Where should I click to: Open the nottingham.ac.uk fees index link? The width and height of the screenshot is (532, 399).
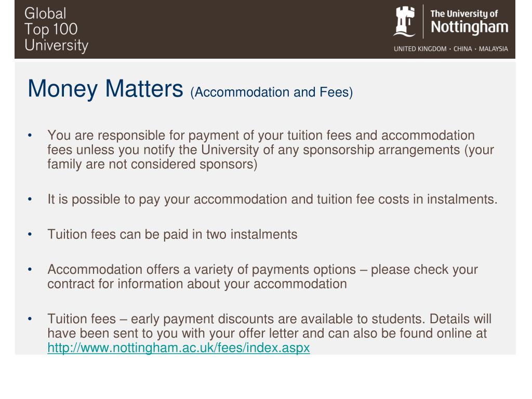179,348
